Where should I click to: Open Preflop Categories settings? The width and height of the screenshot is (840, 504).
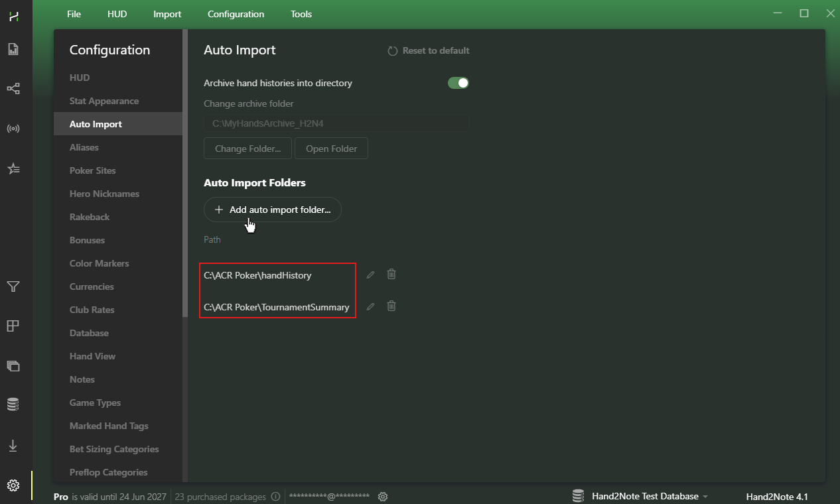click(118, 472)
